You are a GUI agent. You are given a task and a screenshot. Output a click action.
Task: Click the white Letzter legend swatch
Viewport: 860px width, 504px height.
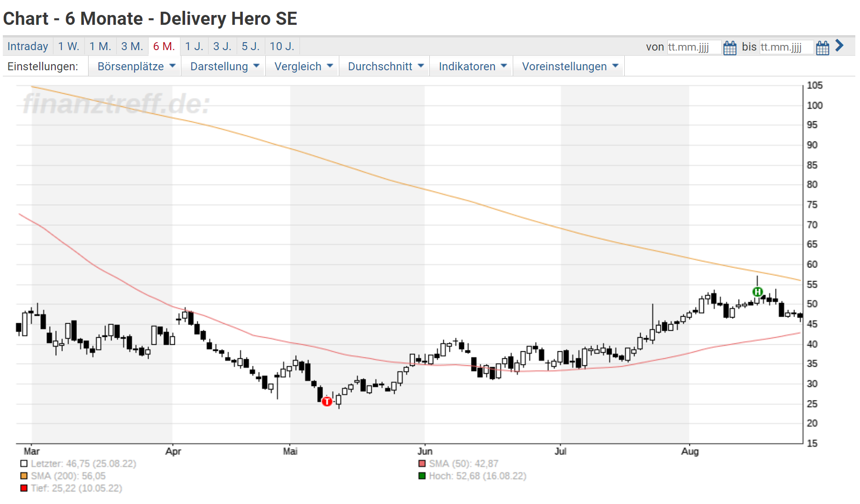tap(24, 464)
